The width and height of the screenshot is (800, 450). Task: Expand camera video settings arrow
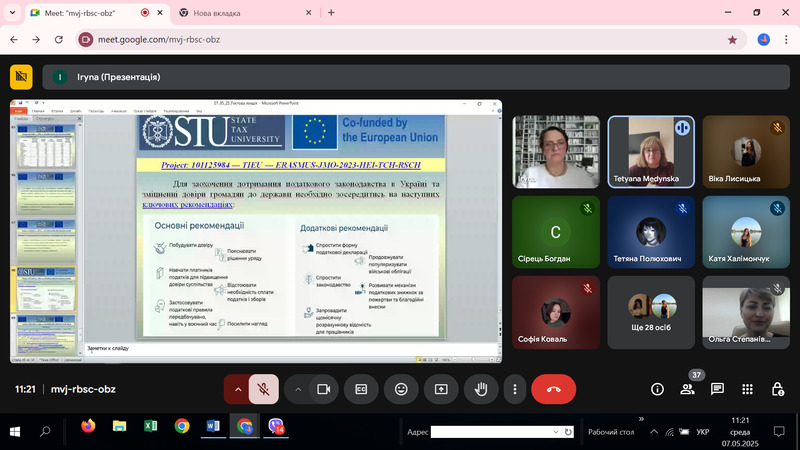click(x=298, y=389)
